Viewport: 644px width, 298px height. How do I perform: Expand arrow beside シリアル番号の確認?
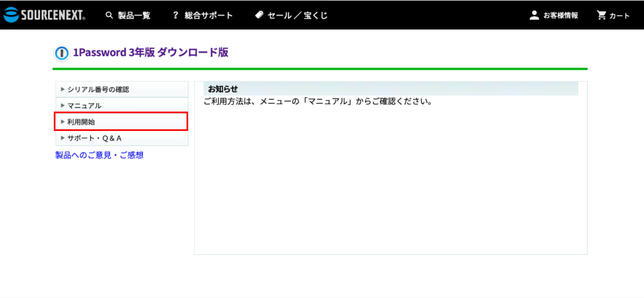point(62,89)
